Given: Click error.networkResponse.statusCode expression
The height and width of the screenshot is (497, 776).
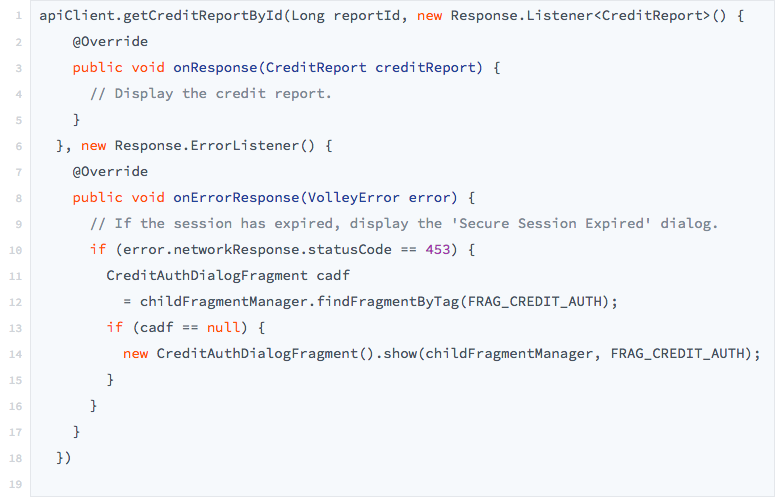Looking at the screenshot, I should 257,249.
